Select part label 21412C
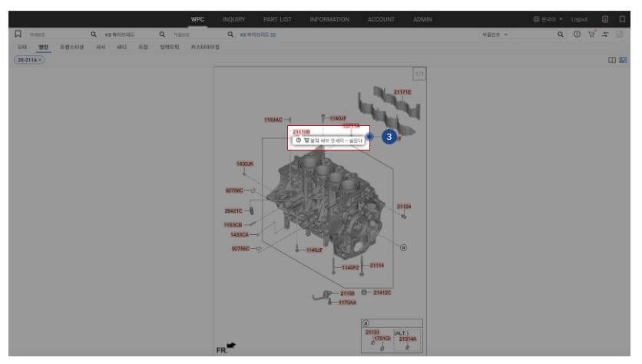 coord(382,293)
